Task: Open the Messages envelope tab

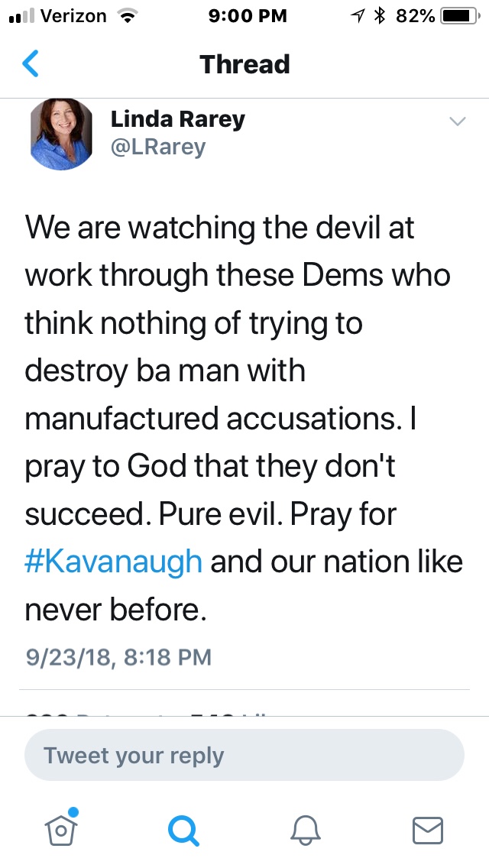Action: point(427,829)
